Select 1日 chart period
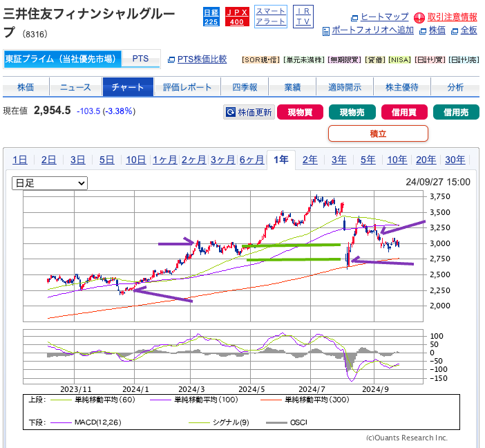 [20, 160]
